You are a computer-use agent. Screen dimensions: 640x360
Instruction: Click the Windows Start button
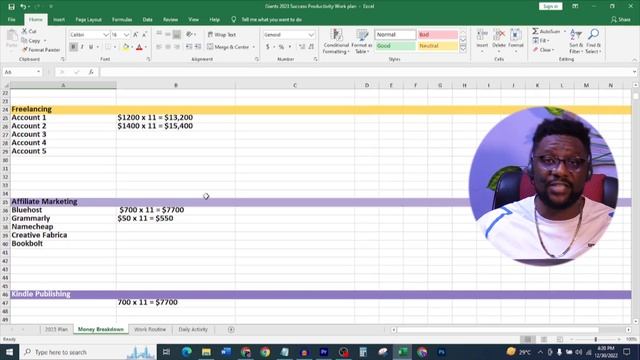[x=9, y=352]
